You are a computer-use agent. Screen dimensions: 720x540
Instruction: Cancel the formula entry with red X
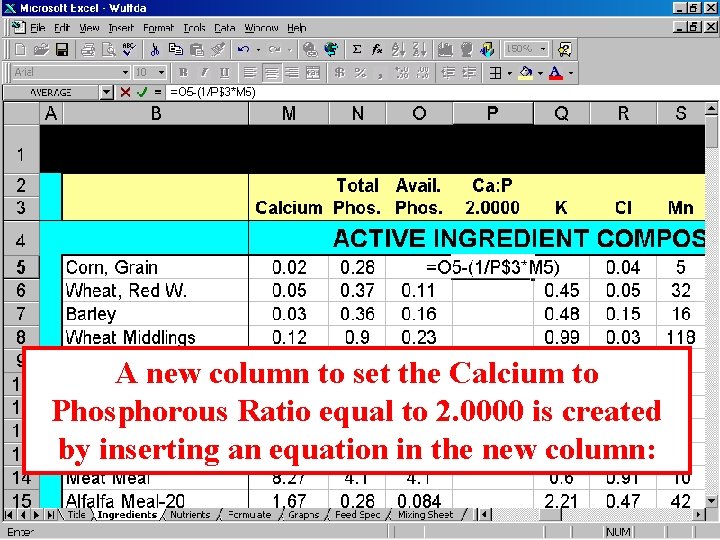click(125, 92)
